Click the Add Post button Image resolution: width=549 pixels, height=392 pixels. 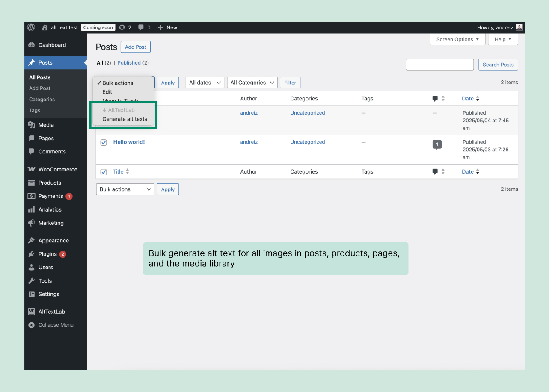[135, 47]
